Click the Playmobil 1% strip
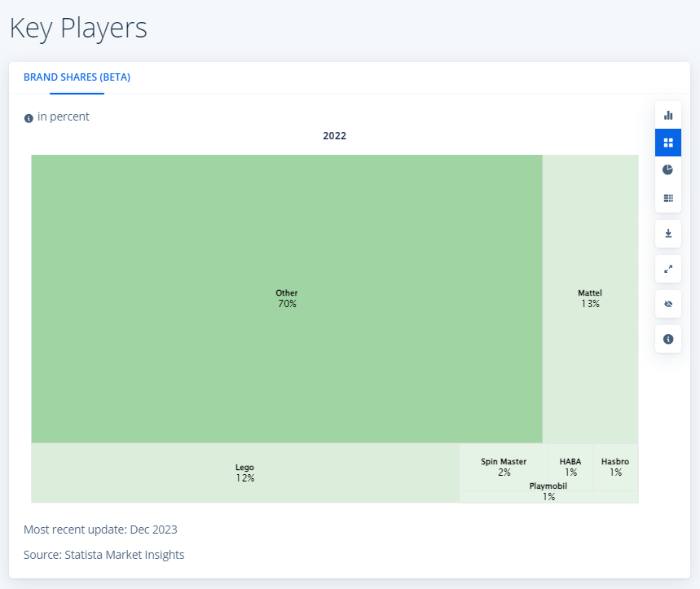Viewport: 700px width, 589px height. point(548,497)
